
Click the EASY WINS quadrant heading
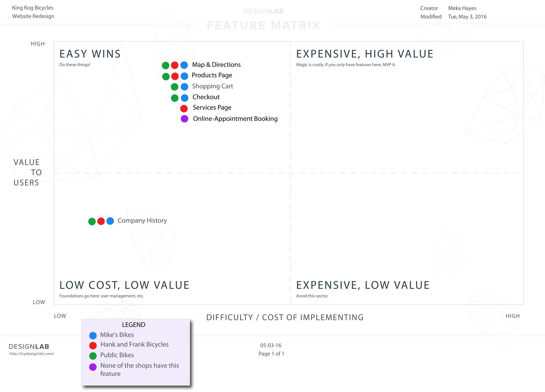click(90, 54)
